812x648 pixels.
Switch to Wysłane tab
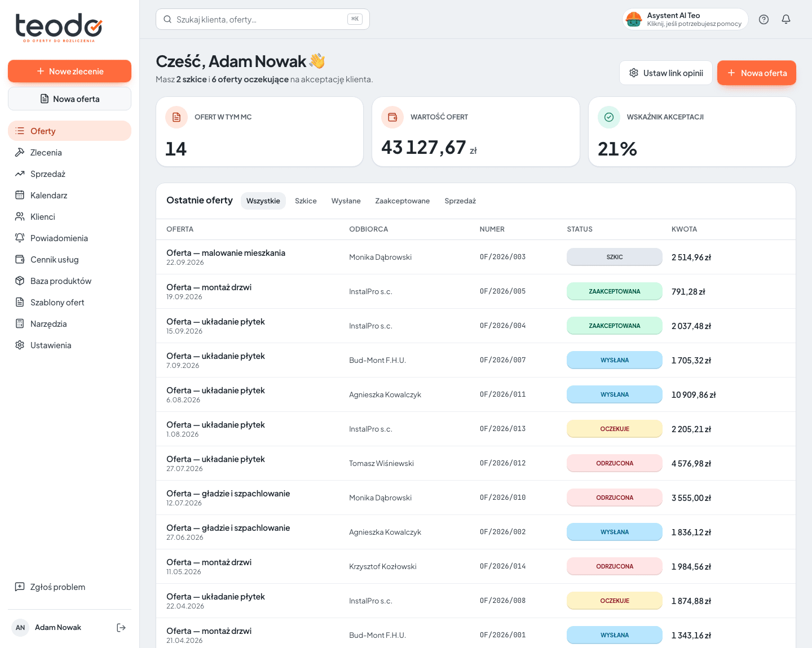pyautogui.click(x=346, y=201)
